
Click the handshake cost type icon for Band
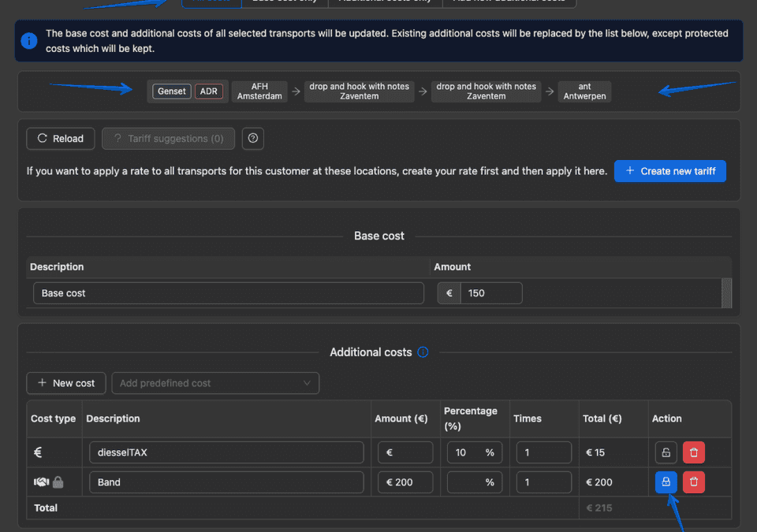[x=42, y=482]
